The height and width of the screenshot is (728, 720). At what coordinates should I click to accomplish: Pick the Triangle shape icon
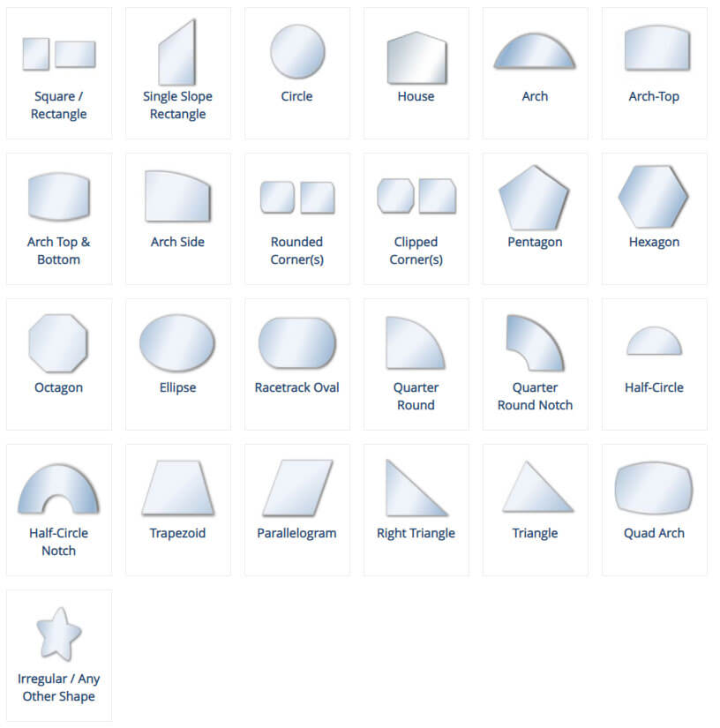[537, 487]
